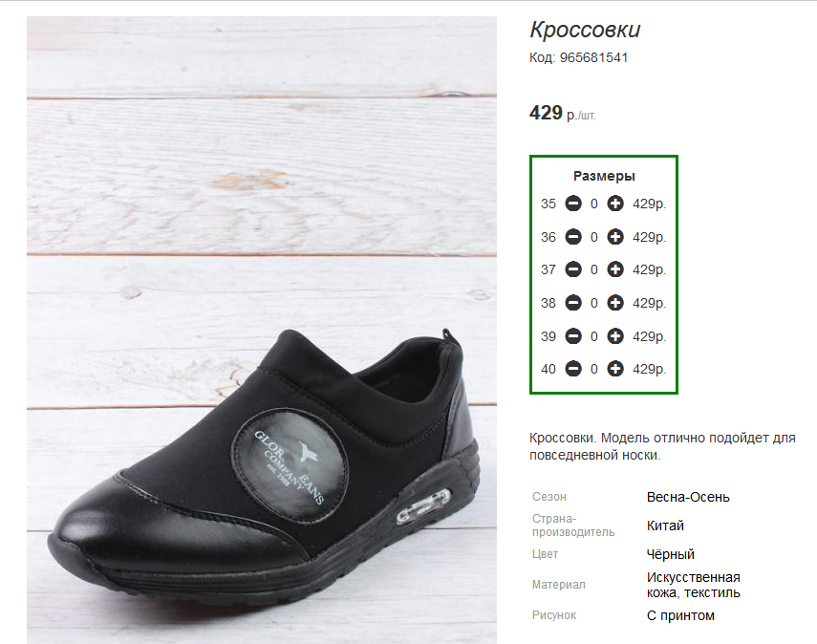The height and width of the screenshot is (644, 817).
Task: Click the Весна-Осень season value
Action: 688,497
